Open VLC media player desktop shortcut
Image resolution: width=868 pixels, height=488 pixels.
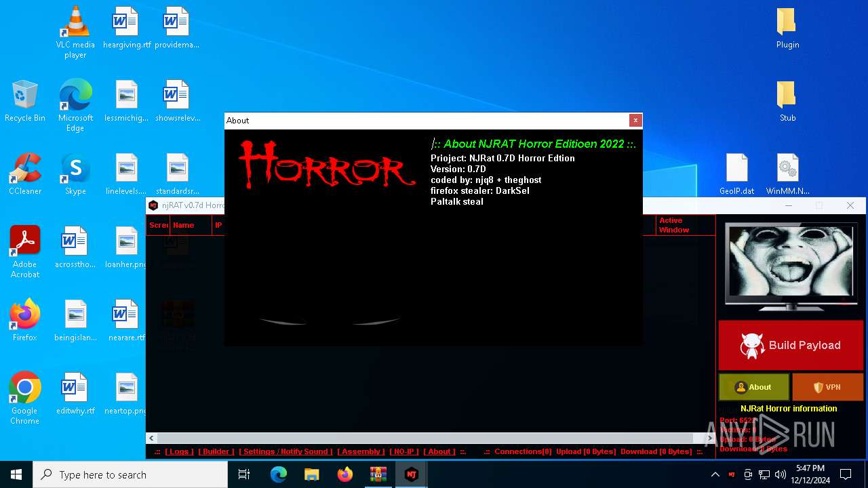75,32
